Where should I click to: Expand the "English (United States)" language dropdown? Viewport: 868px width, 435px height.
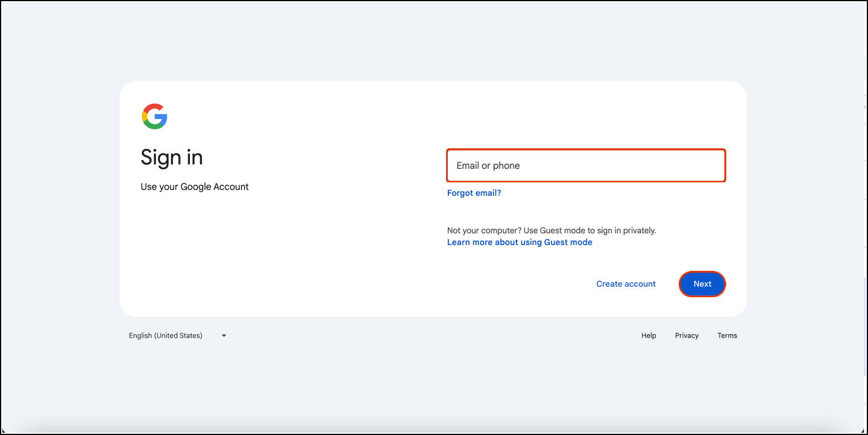[177, 336]
